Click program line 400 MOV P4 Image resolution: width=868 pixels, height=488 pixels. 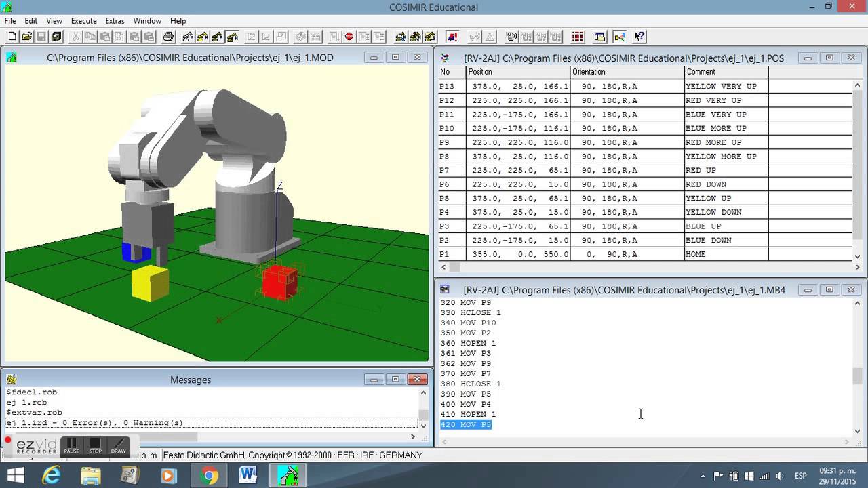click(x=466, y=404)
